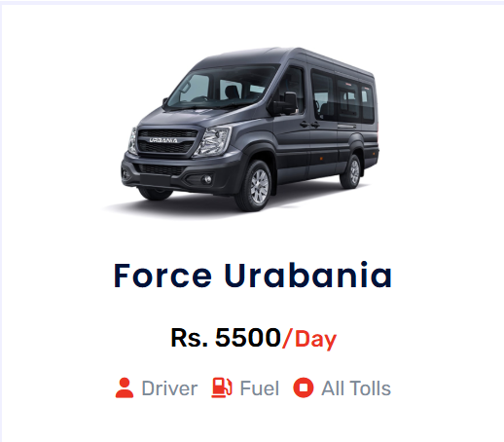Click the van's rear wheel
Viewport: 504px width, 442px height.
click(351, 171)
